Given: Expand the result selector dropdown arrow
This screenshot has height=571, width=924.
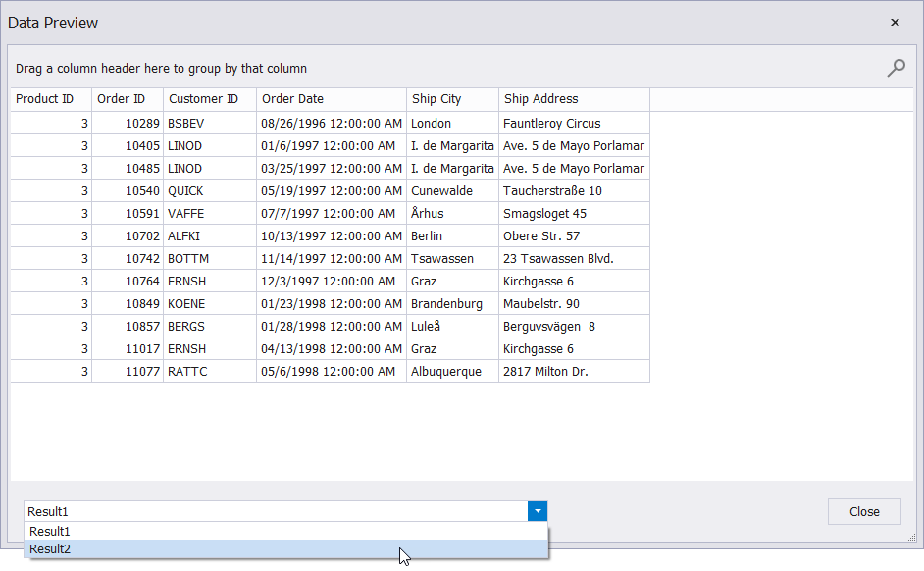Looking at the screenshot, I should (538, 511).
